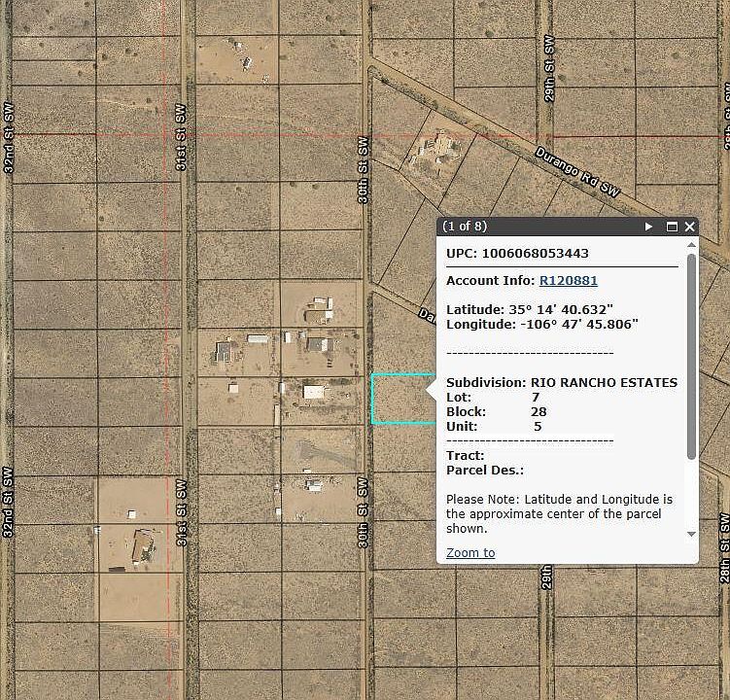Click the house beside Durango Rd SW
This screenshot has width=730, height=700.
[x=440, y=150]
